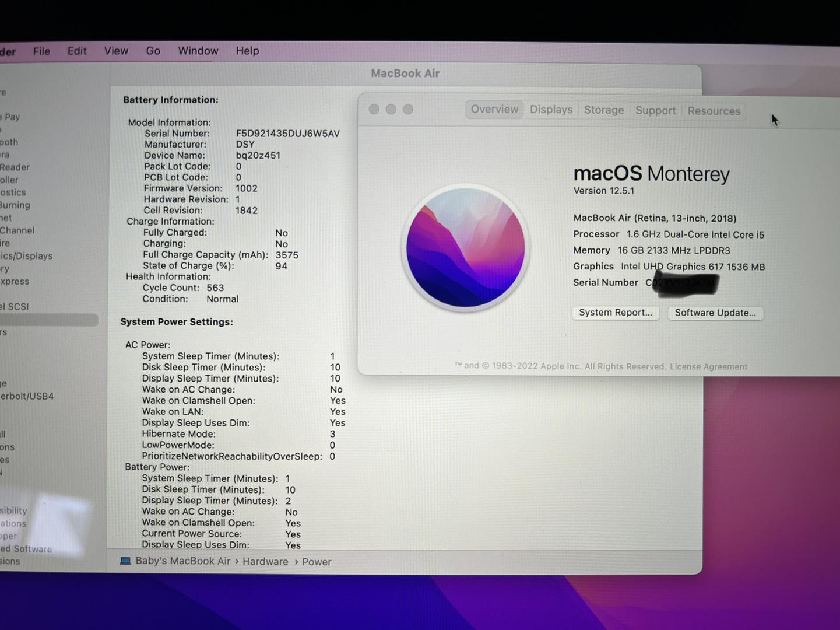The width and height of the screenshot is (840, 630).
Task: Click the Graphics Intel UHD line
Action: 669,267
